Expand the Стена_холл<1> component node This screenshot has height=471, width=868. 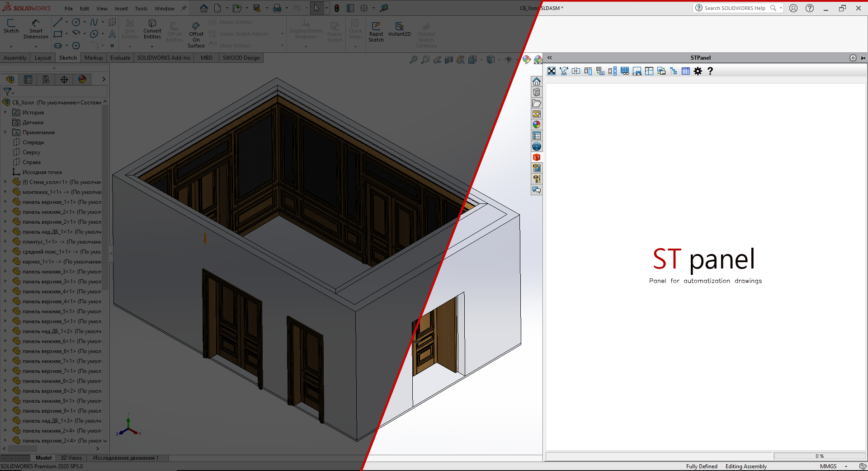[5, 182]
